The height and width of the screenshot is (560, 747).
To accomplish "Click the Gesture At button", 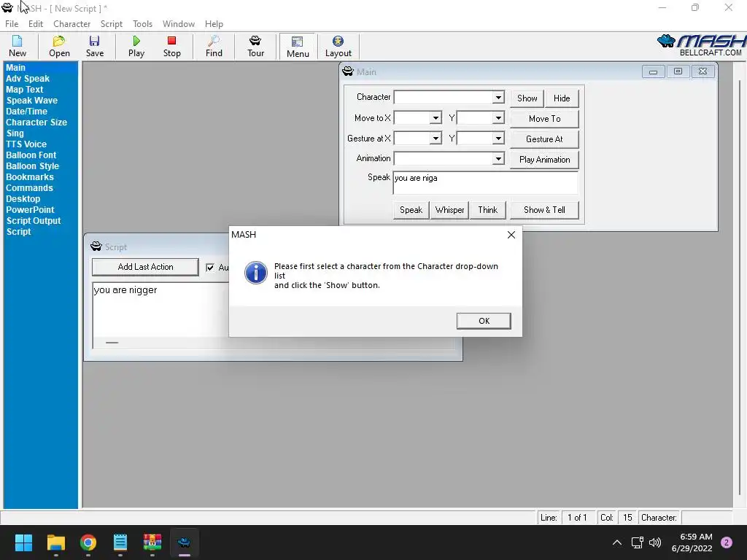I will pos(544,139).
